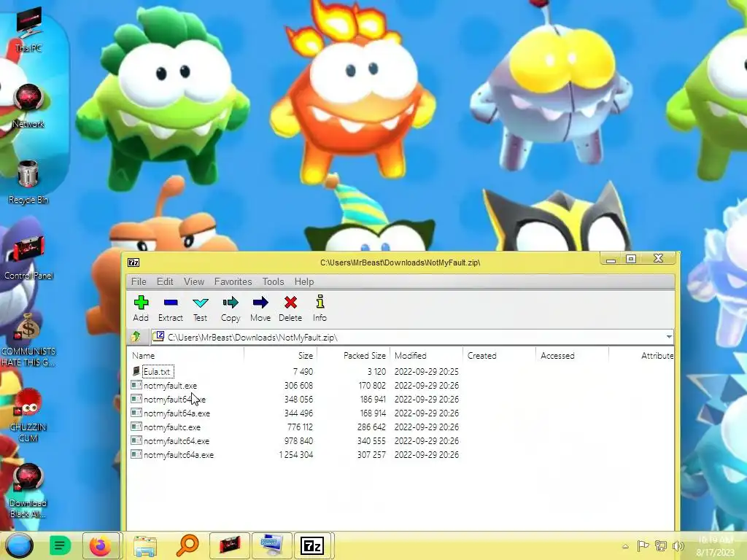
Task: Sort by Created column header
Action: coord(499,355)
